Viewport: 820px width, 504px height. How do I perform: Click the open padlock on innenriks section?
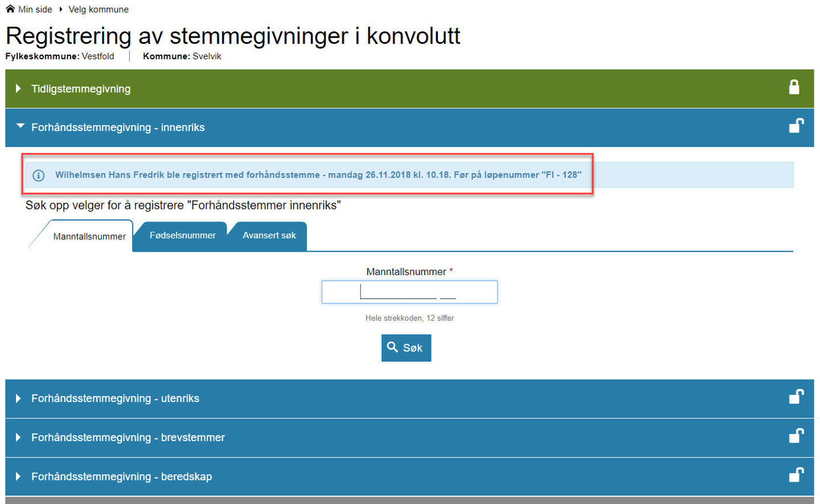796,126
